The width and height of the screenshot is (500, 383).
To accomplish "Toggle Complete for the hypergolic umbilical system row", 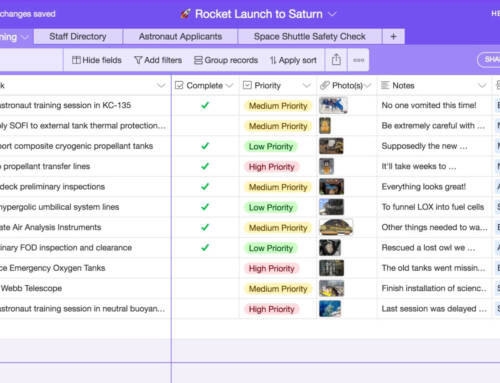I will tap(205, 207).
